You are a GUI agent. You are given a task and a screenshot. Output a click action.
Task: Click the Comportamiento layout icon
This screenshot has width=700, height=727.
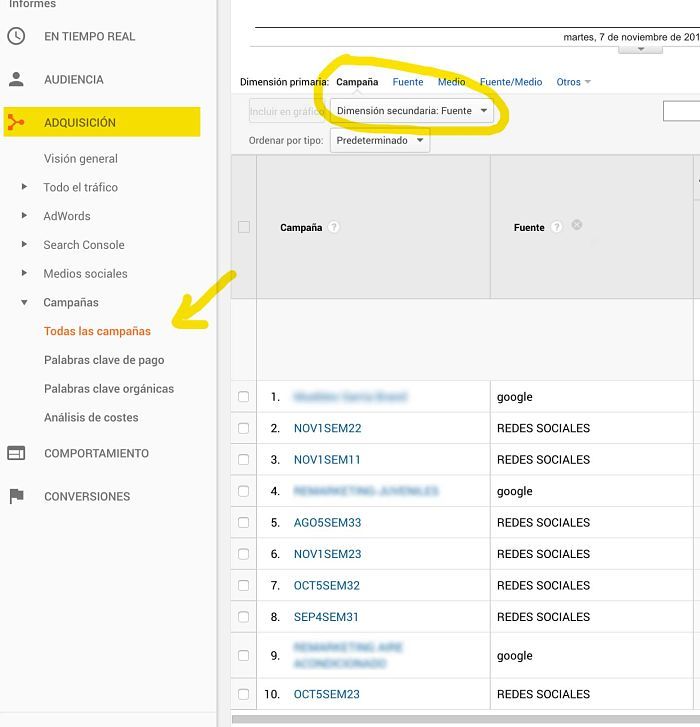(x=16, y=453)
